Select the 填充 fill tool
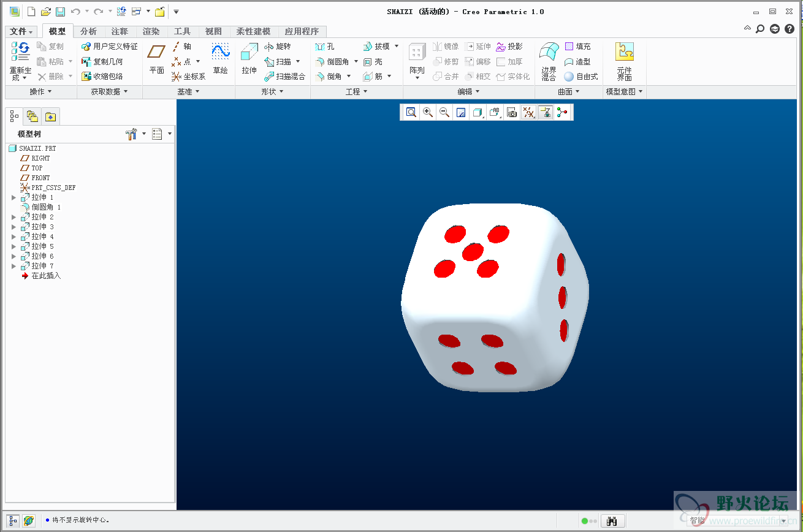Image resolution: width=803 pixels, height=532 pixels. 577,47
